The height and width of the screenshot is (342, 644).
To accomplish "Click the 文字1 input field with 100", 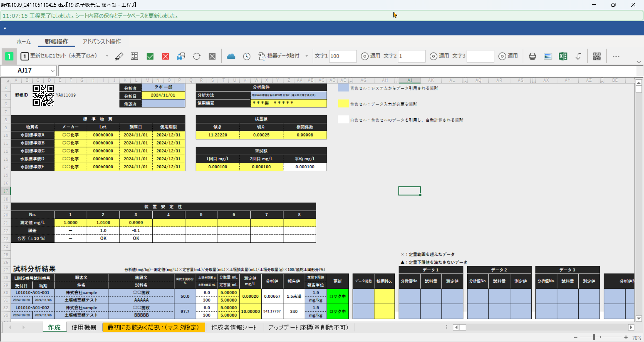I will point(342,56).
